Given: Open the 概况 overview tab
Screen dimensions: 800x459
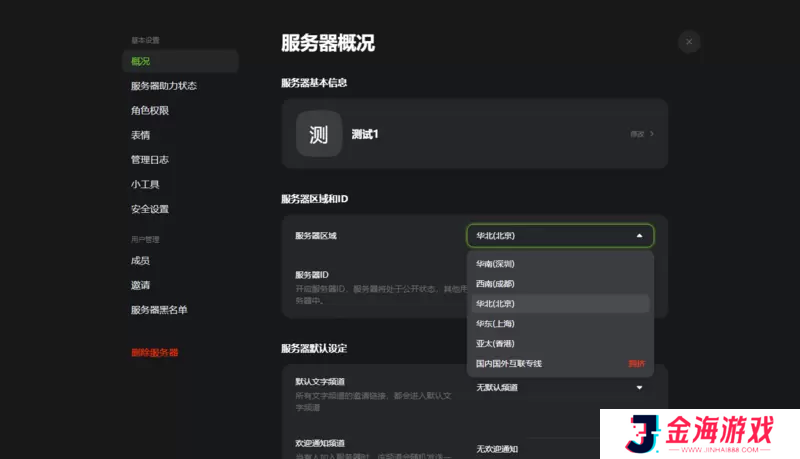Looking at the screenshot, I should pyautogui.click(x=141, y=62).
